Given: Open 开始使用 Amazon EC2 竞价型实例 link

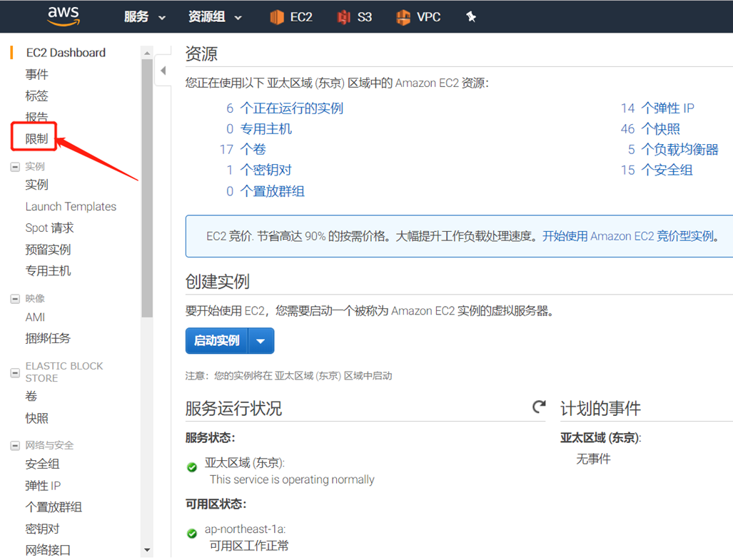Looking at the screenshot, I should (627, 235).
